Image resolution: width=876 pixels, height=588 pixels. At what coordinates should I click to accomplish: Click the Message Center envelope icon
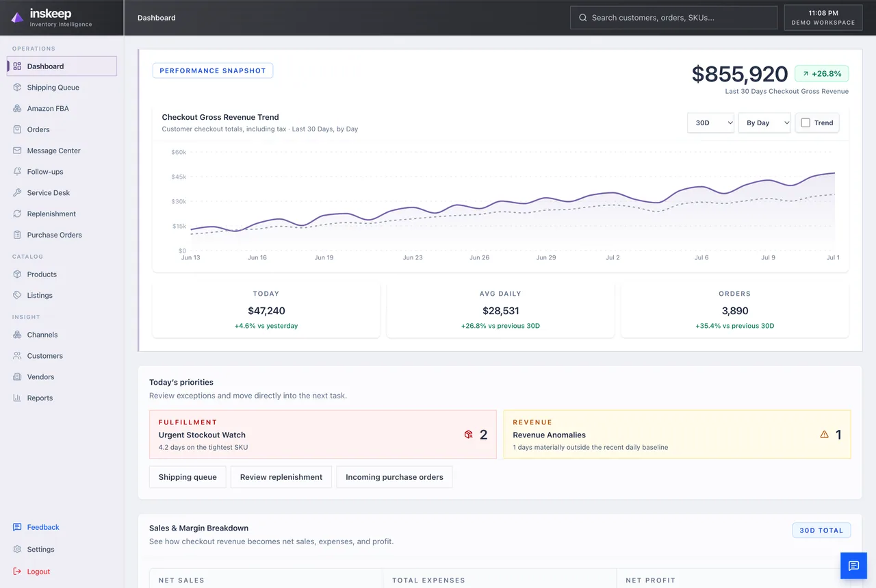pyautogui.click(x=17, y=151)
